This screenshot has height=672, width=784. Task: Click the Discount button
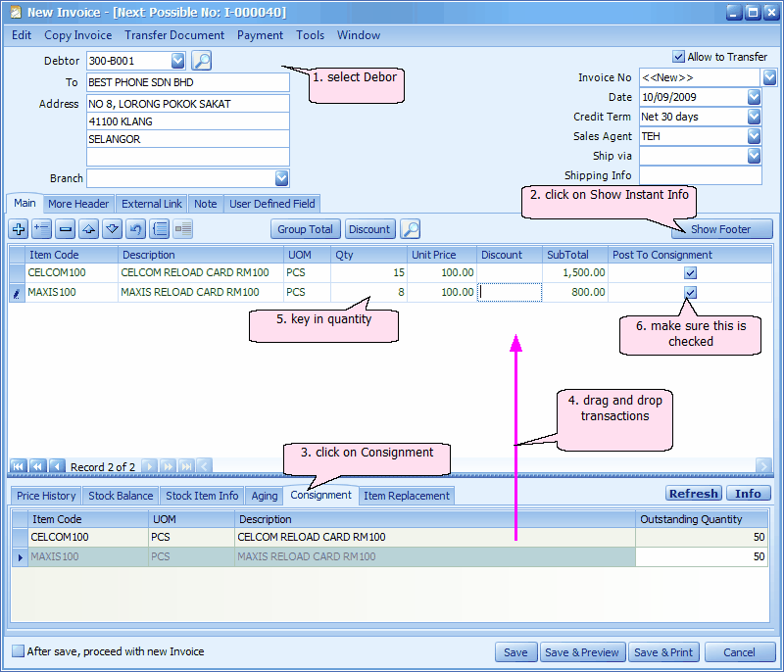point(369,229)
